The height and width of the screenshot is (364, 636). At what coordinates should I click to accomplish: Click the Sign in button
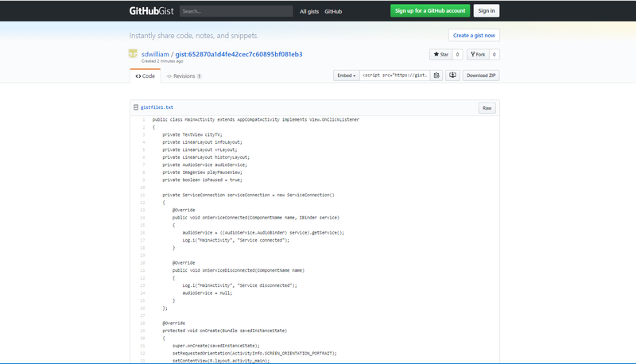[486, 11]
